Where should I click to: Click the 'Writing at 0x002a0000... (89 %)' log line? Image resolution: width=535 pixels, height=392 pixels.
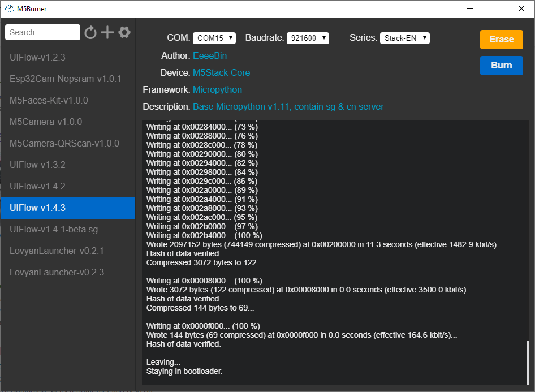click(x=202, y=191)
